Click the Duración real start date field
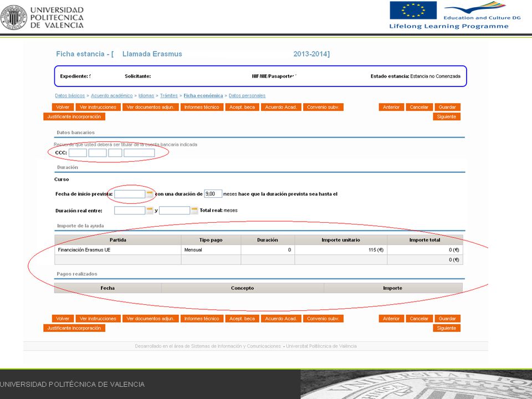Image resolution: width=532 pixels, height=399 pixels. [x=130, y=211]
